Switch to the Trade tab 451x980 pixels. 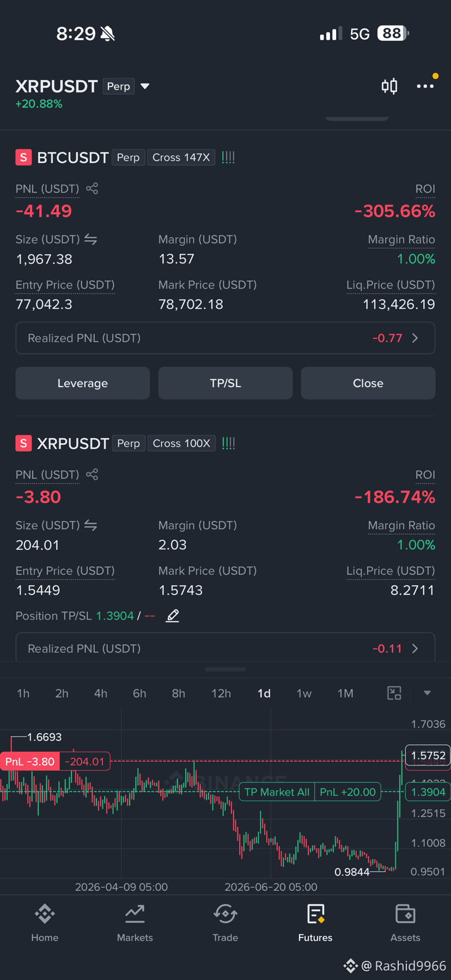[225, 922]
